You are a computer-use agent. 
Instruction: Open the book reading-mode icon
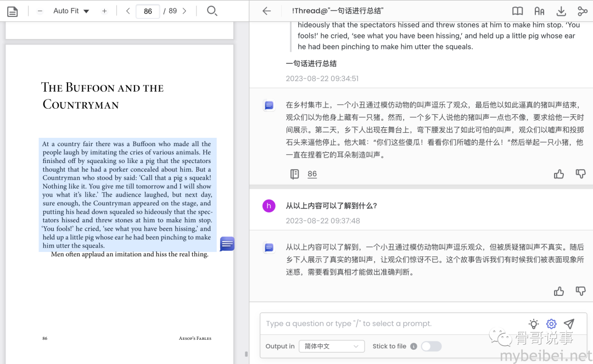click(517, 11)
